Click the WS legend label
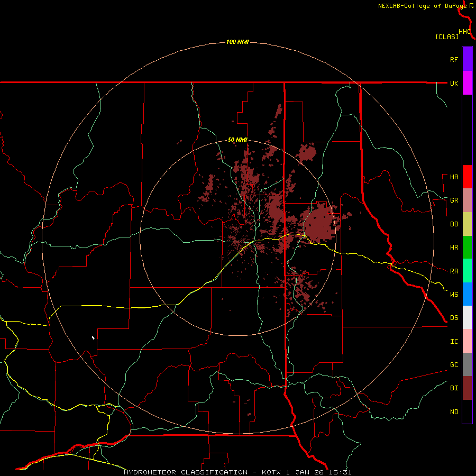The height and width of the screenshot is (476, 476). click(454, 295)
